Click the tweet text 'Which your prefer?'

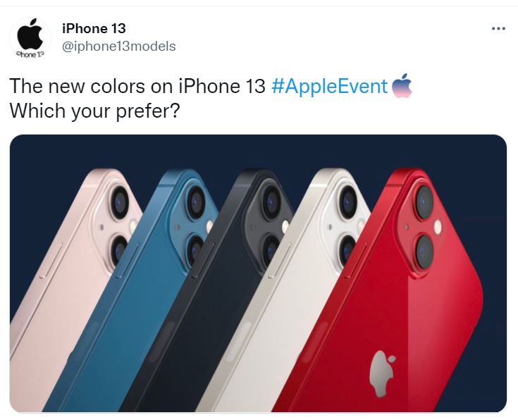[95, 111]
